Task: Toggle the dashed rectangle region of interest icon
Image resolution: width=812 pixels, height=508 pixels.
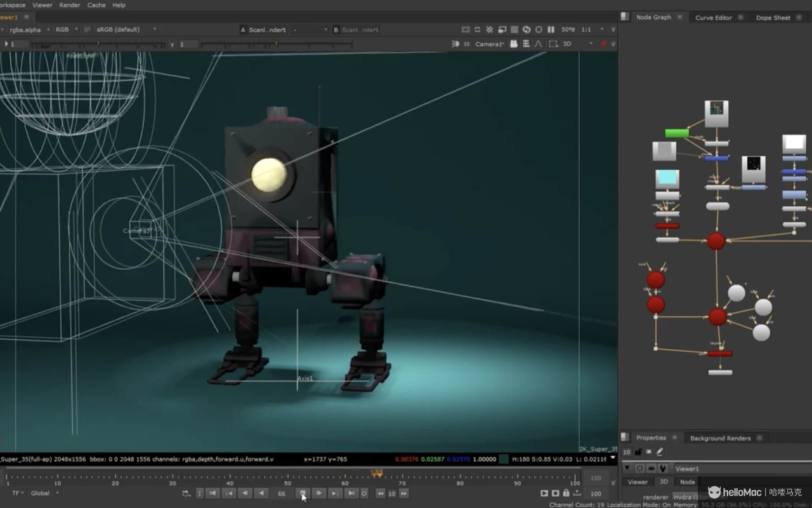Action: [553, 44]
